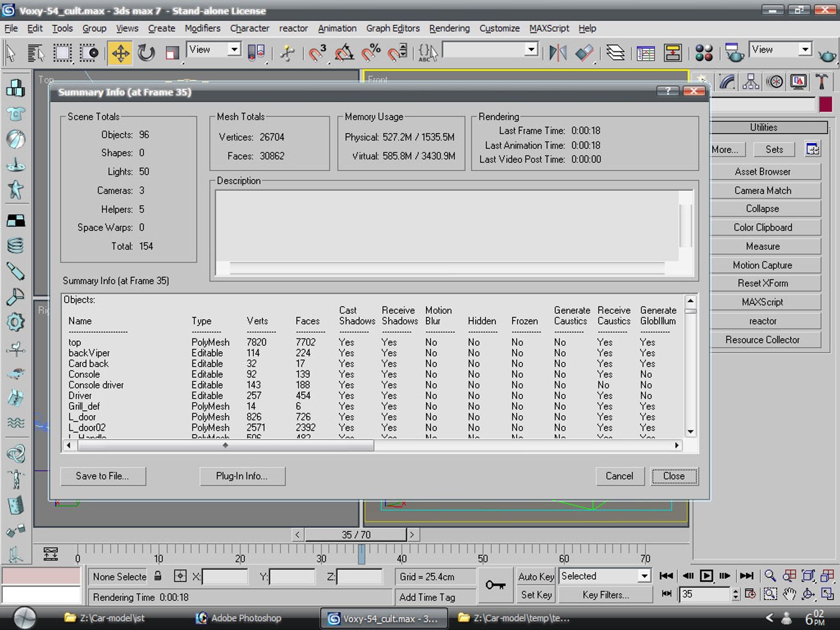Expand the Selected key filter dropdown
The height and width of the screenshot is (630, 840).
[644, 576]
